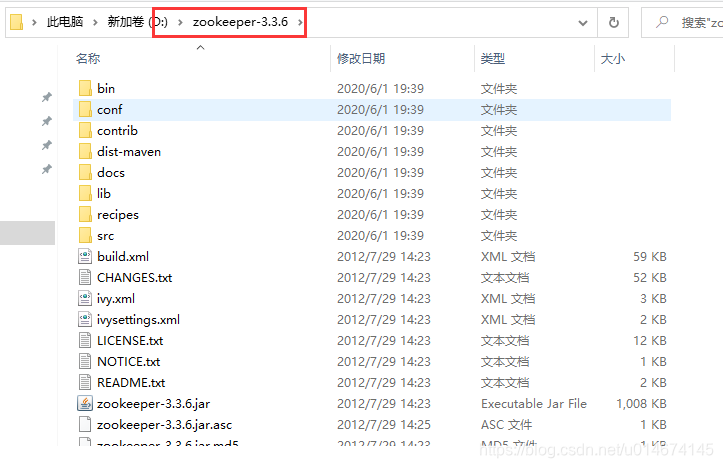Click the lib folder icon
This screenshot has width=723, height=468.
(85, 194)
